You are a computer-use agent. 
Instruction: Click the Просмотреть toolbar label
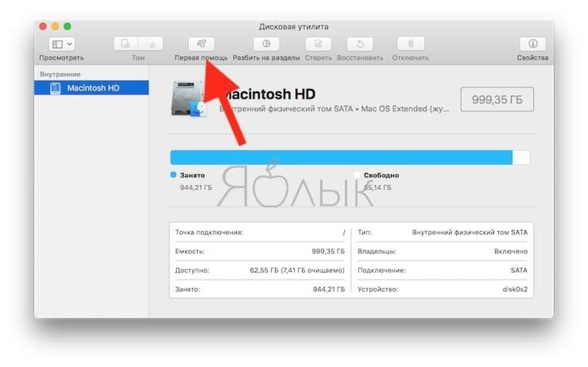(x=61, y=58)
